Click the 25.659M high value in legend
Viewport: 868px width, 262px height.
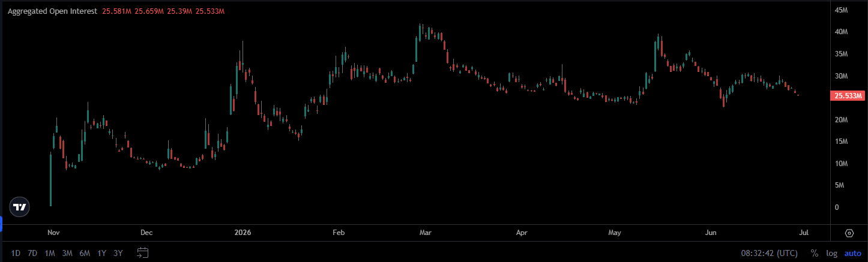pos(149,11)
